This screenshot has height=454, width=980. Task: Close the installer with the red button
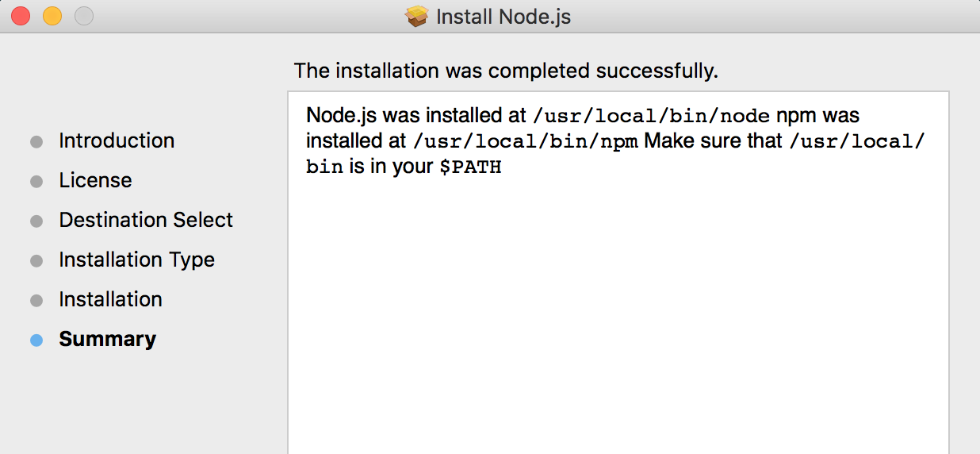coord(21,16)
